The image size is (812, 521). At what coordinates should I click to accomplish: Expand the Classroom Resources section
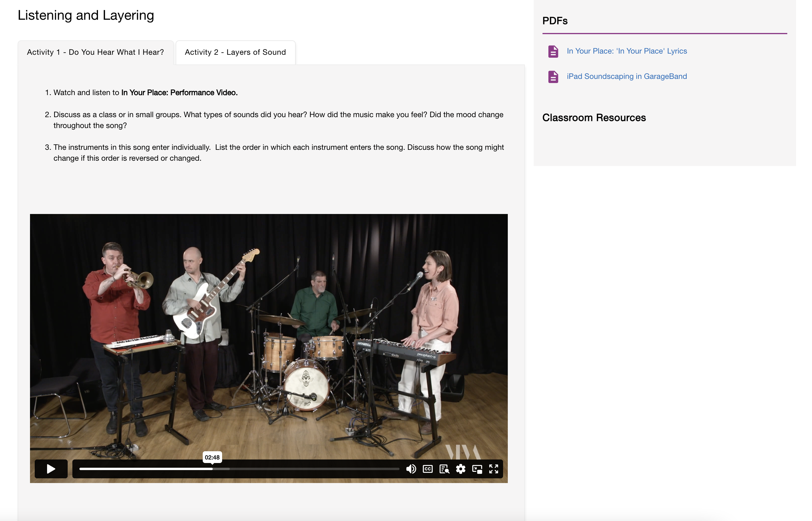594,117
